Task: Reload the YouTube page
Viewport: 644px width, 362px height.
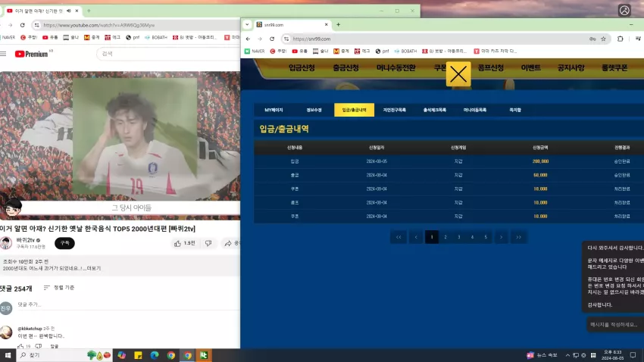Action: (x=23, y=25)
